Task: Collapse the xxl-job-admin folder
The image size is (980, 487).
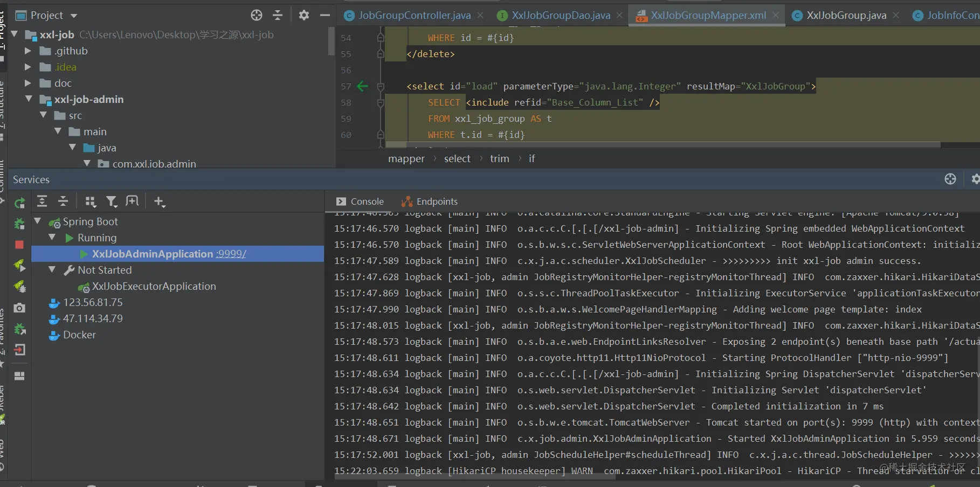Action: [29, 99]
